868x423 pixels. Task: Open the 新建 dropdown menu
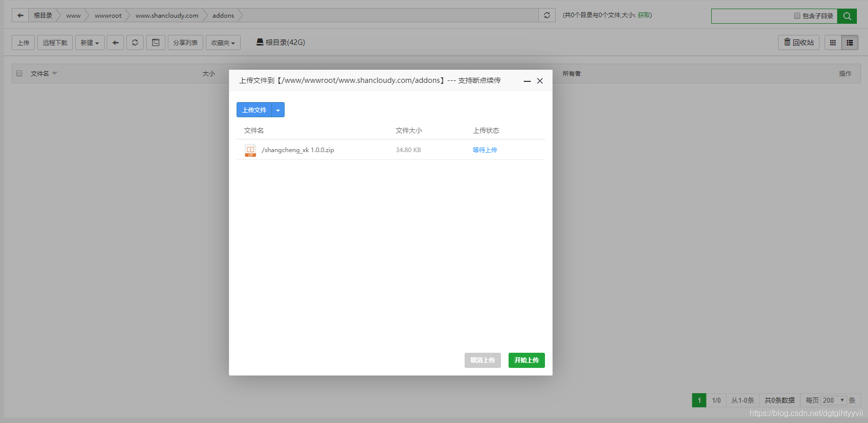coord(90,42)
